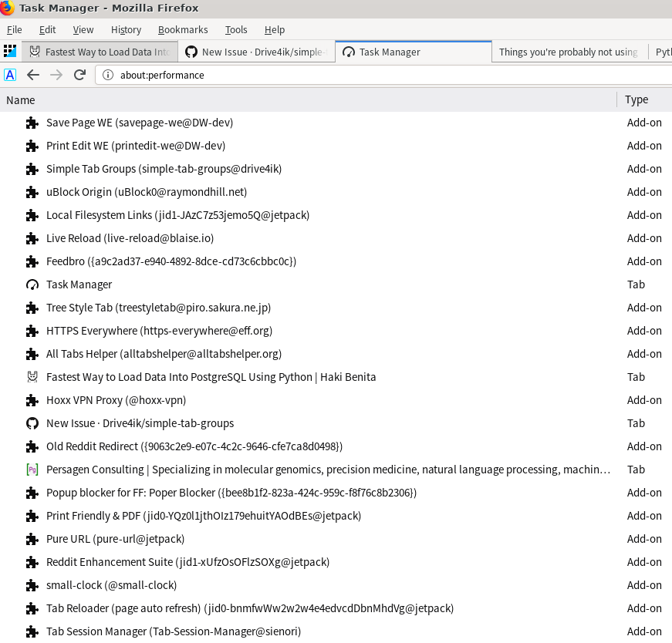Open the Help menu
This screenshot has height=643, width=672.
click(x=275, y=29)
